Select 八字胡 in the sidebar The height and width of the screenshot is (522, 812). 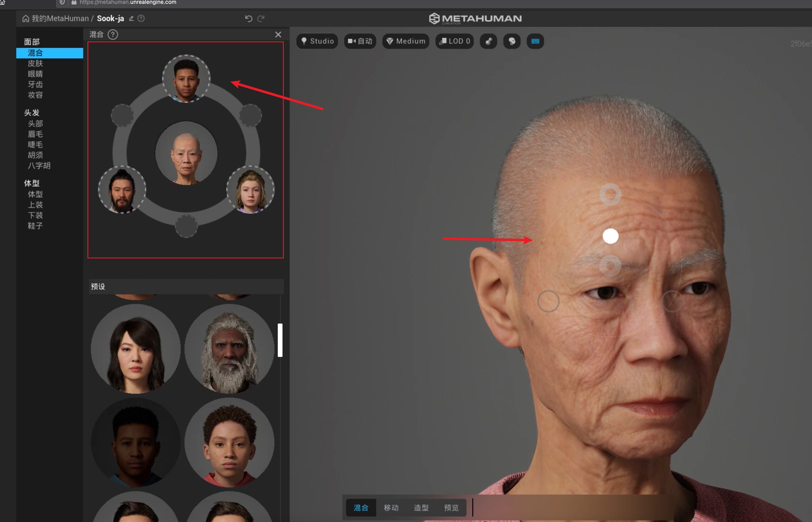(39, 165)
